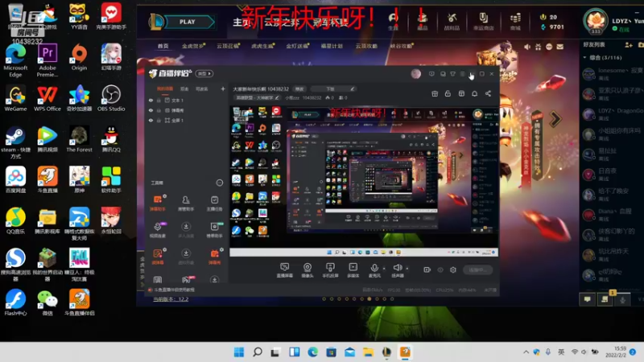Click the PLAY button in League client
Viewport: 644px width, 362px height.
click(188, 22)
